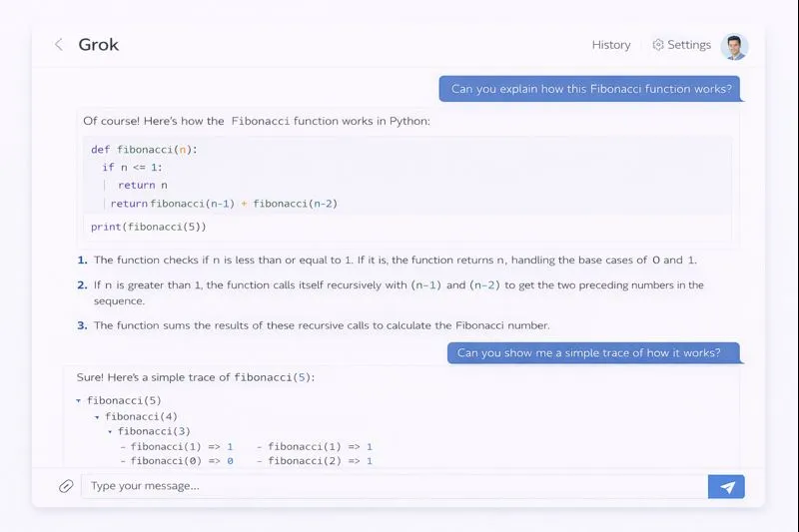Click the Settings label
The width and height of the screenshot is (799, 532).
(689, 45)
